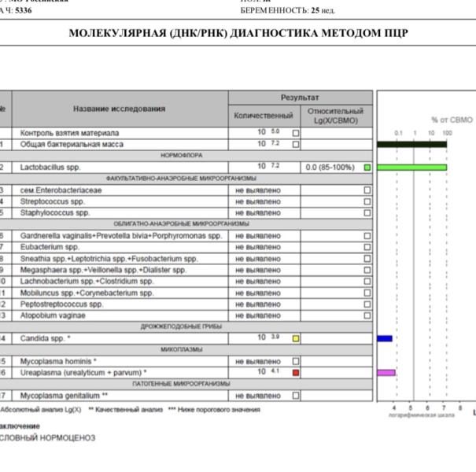Viewport: 476px width, 472px height.
Task: Click the НОРМОЦЕНОЗ conclusion text
Action: 68,438
